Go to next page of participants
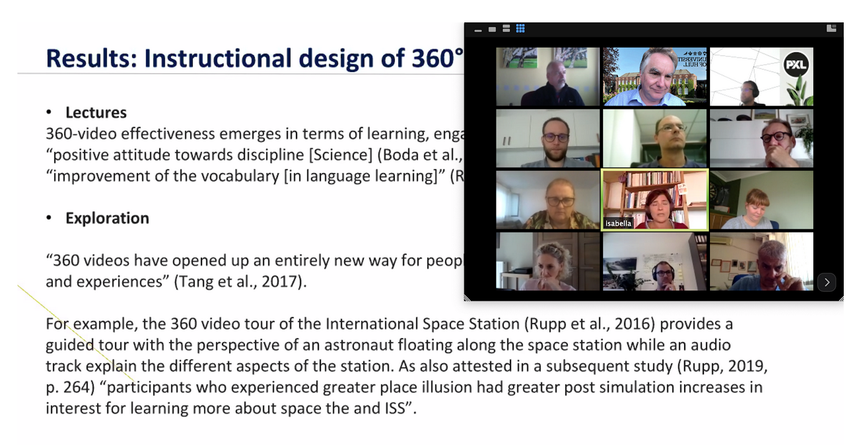The height and width of the screenshot is (445, 868). click(826, 282)
